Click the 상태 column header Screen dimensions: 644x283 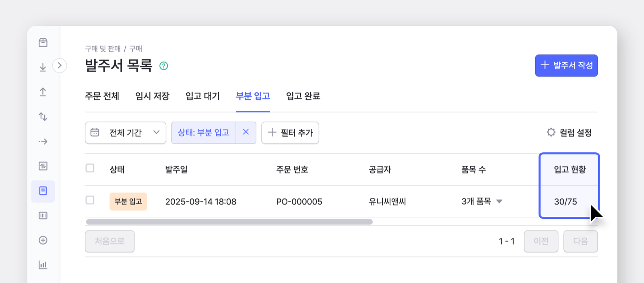click(x=117, y=169)
